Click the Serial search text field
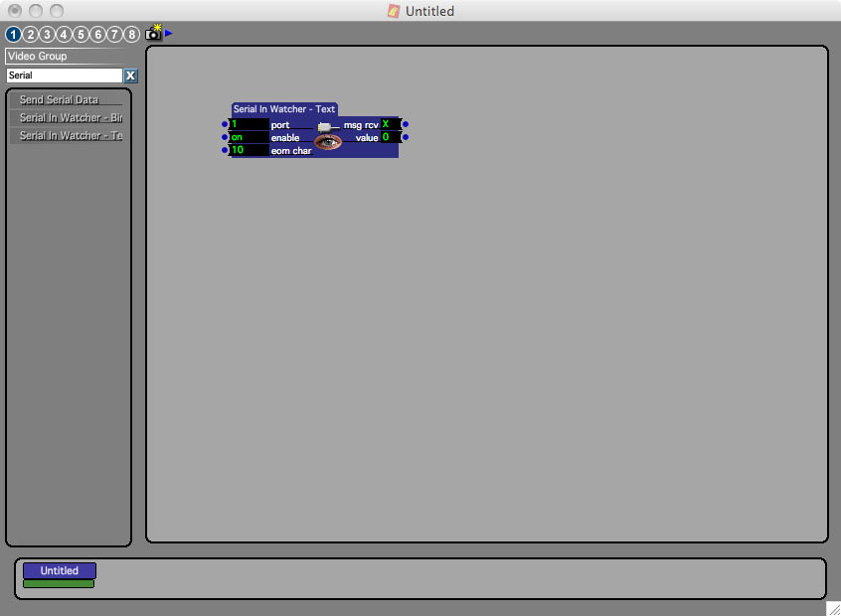 click(x=64, y=76)
